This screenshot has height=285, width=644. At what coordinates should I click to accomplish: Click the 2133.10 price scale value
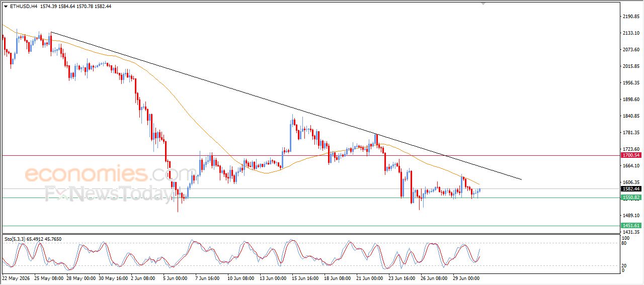click(631, 33)
